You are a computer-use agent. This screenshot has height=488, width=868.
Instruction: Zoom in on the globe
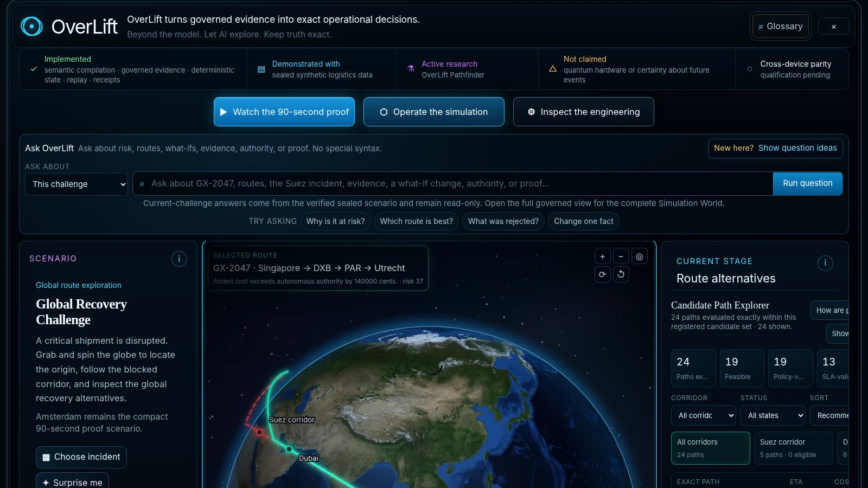tap(602, 256)
